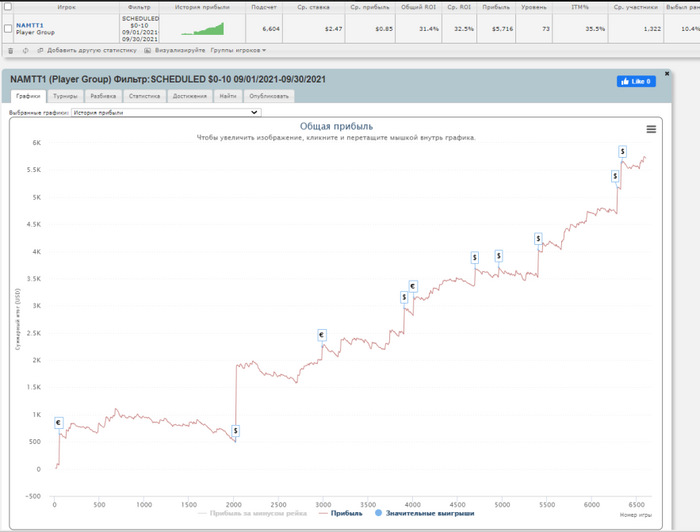Click the picture icon before 'Визуализируйте'
The image size is (700, 532).
point(147,50)
